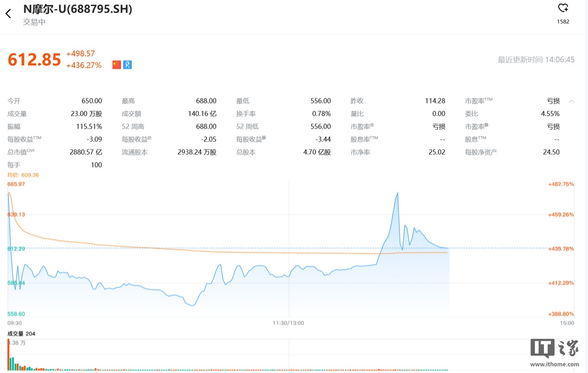Image resolution: width=588 pixels, height=373 pixels.
Task: Click the 市盈率TTM loss indicator
Action: tap(553, 101)
